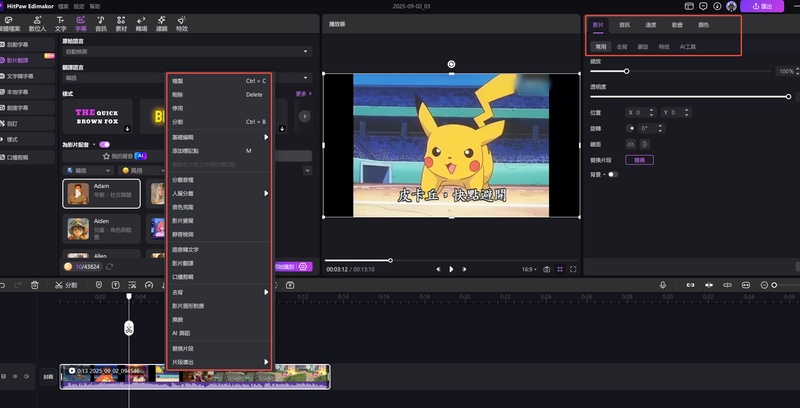Step to next frame in player
The height and width of the screenshot is (408, 800).
[464, 269]
